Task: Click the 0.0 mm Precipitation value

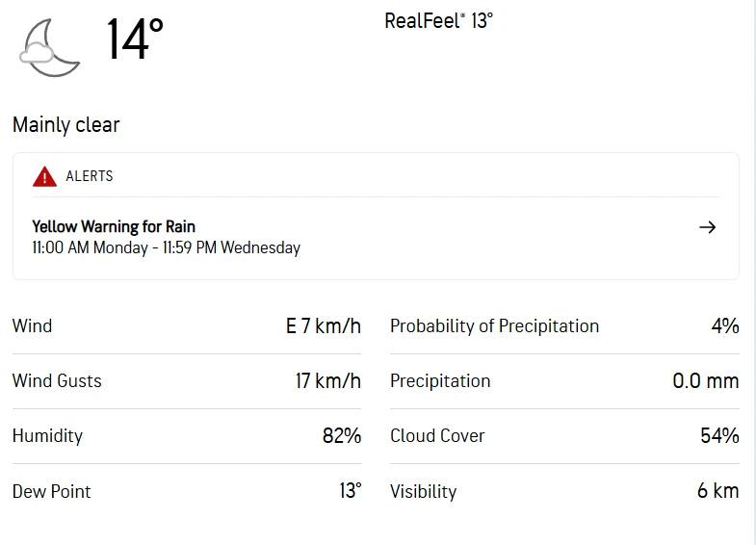Action: [705, 381]
